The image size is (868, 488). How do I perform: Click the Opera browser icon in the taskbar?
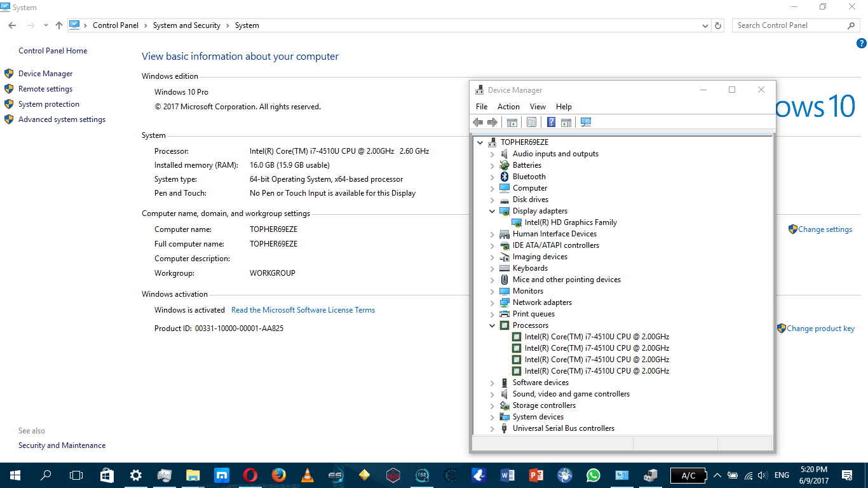point(250,475)
